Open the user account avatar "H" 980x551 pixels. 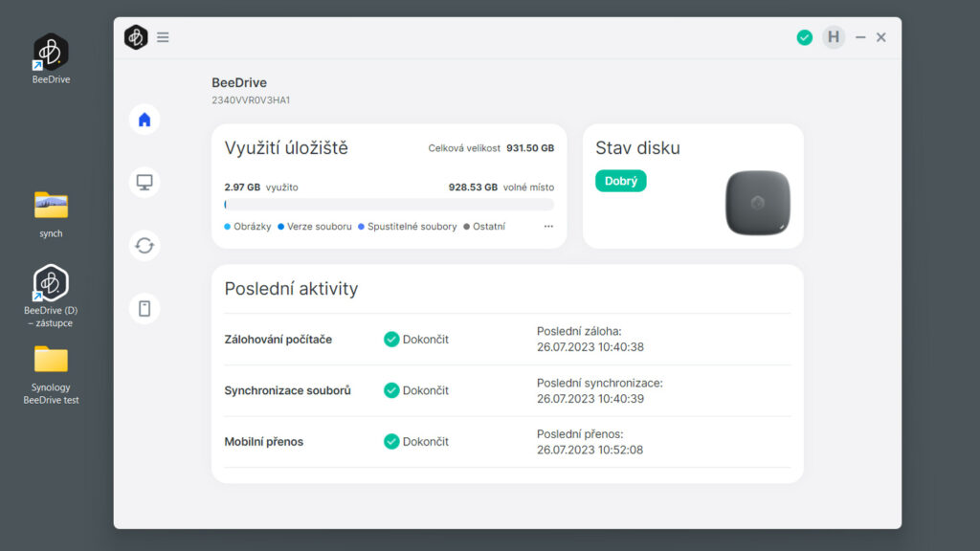tap(834, 37)
